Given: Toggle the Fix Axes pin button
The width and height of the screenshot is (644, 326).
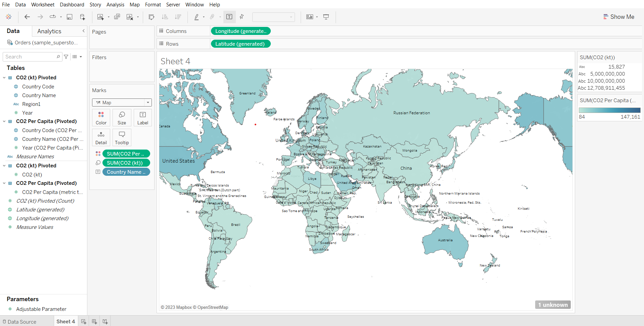Looking at the screenshot, I should tap(242, 17).
